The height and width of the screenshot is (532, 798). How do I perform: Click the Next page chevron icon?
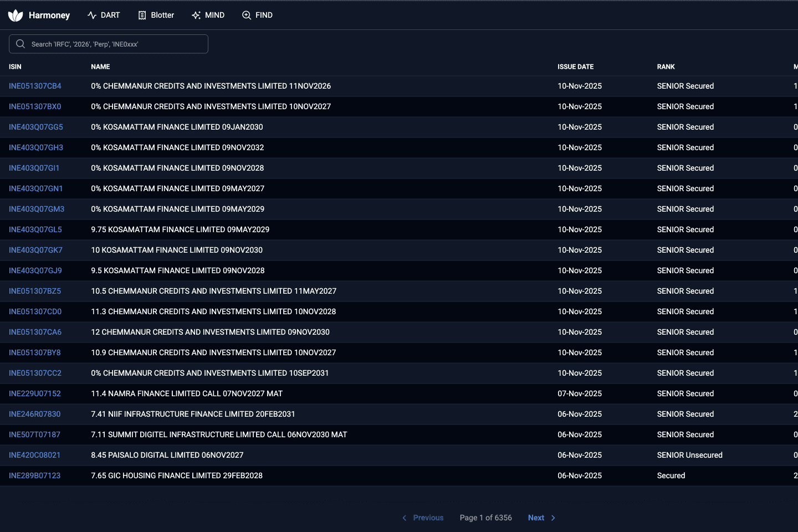click(553, 518)
